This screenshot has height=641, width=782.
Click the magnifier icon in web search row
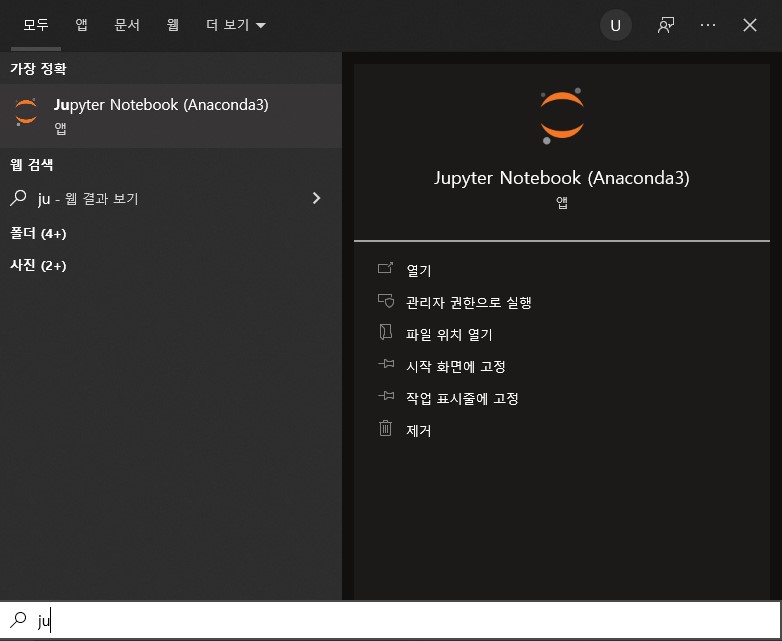tap(18, 198)
